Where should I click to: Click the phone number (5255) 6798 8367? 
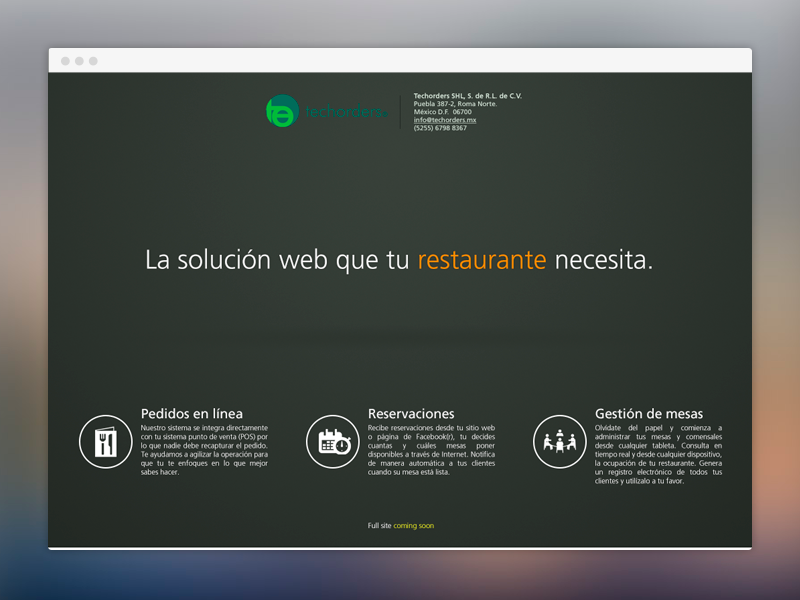[440, 128]
